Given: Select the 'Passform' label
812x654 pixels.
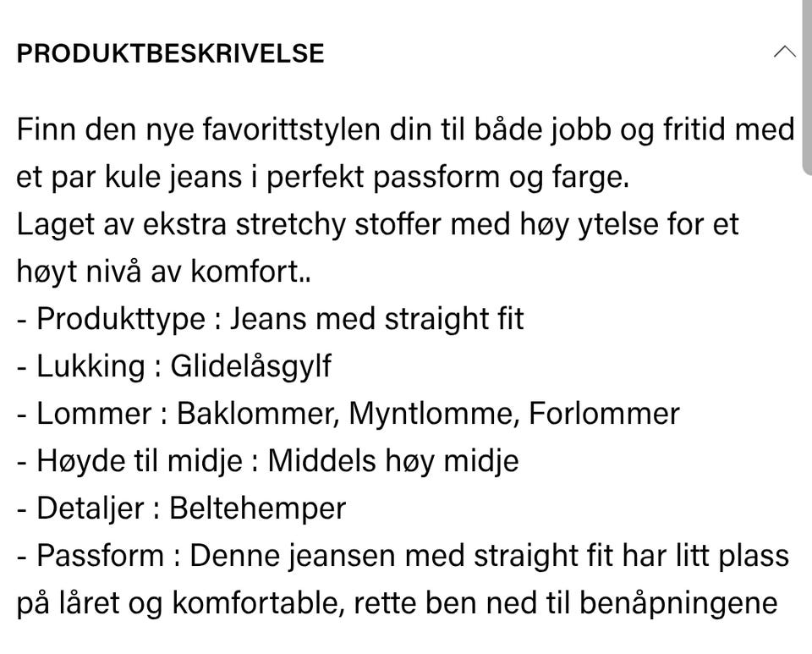Looking at the screenshot, I should coord(100,556).
